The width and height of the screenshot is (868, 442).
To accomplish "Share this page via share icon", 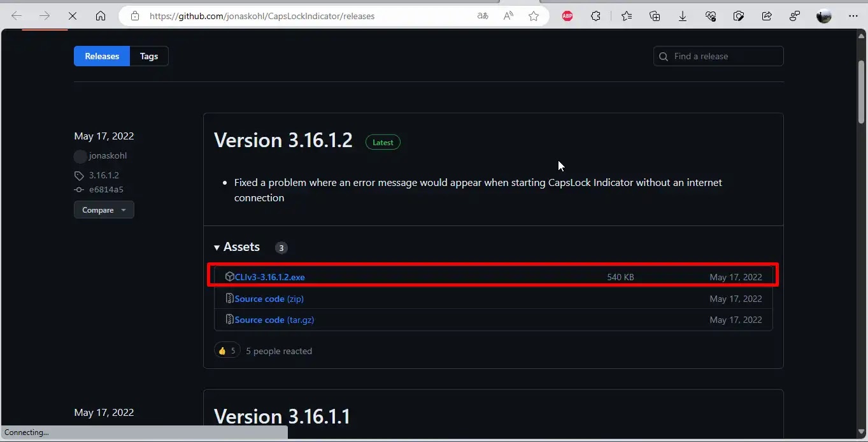I will pos(767,16).
